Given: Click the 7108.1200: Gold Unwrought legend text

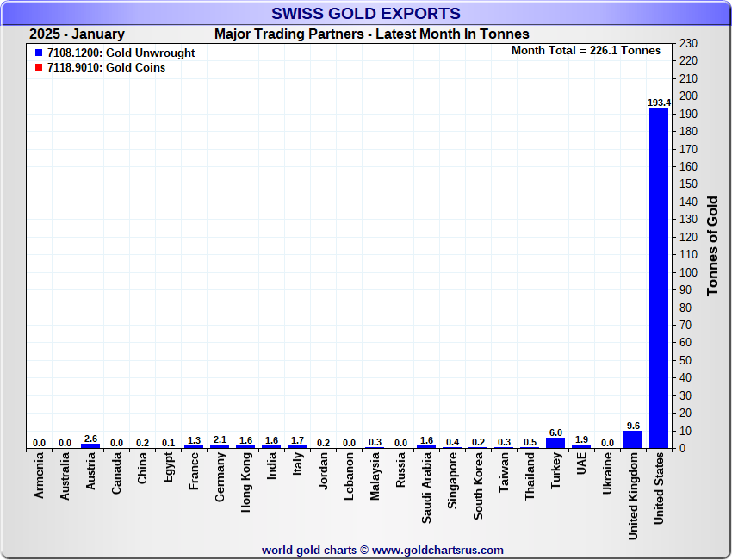Looking at the screenshot, I should (x=121, y=53).
